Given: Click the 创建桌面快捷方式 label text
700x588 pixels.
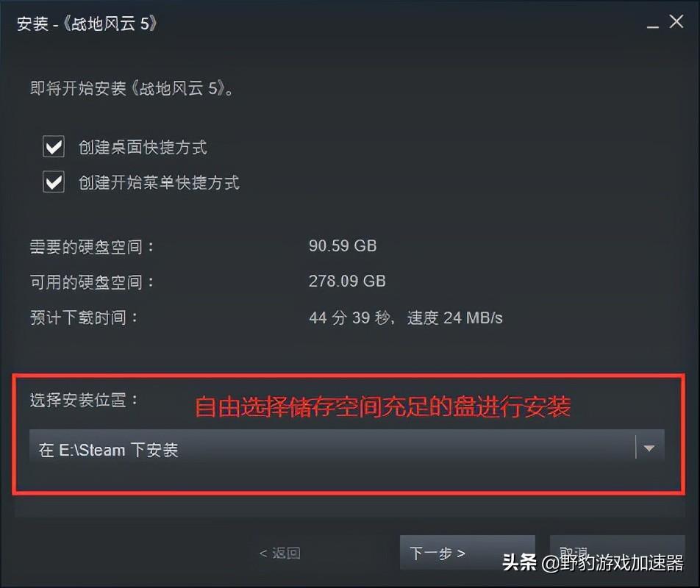Looking at the screenshot, I should pos(143,147).
